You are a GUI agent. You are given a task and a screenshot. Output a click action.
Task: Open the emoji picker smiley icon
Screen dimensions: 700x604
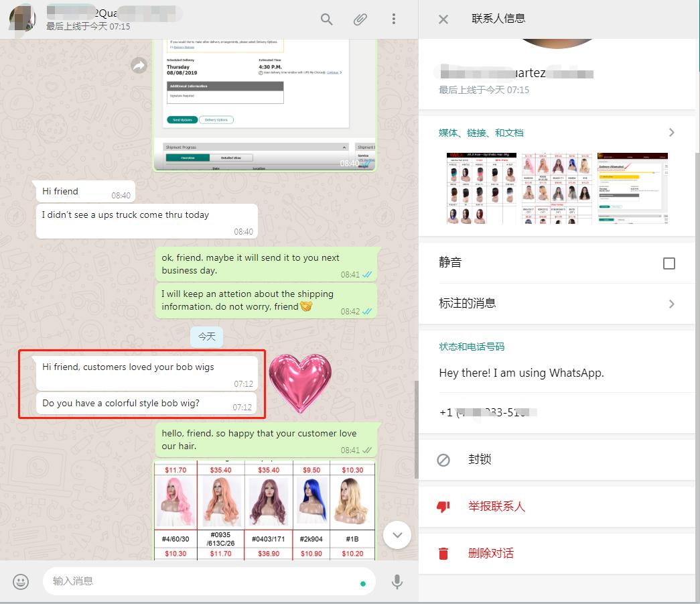coord(21,582)
